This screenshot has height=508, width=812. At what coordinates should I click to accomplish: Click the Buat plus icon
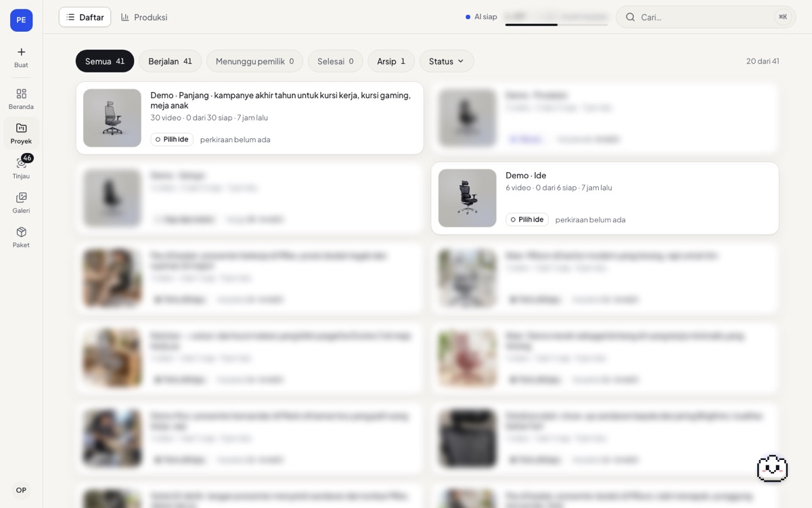[21, 52]
